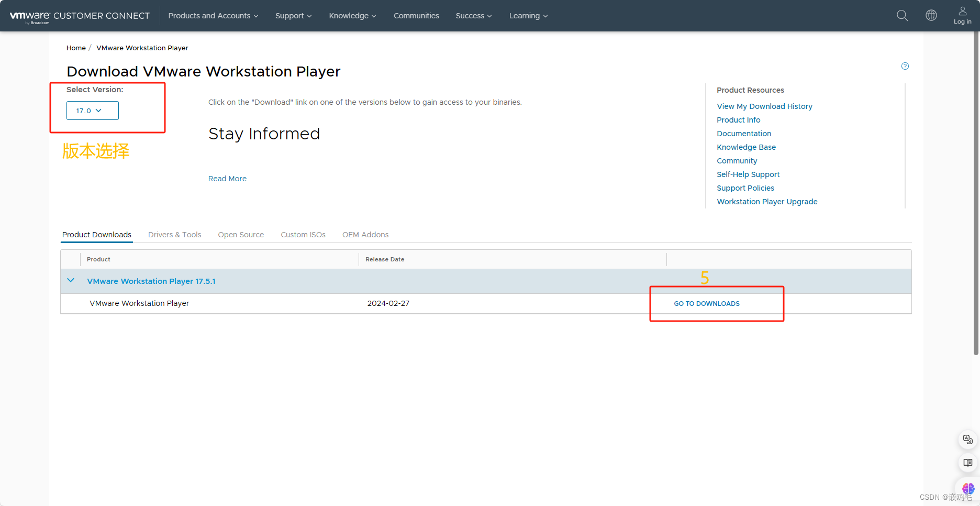Click the VMware Workstation Player product row text

click(x=139, y=303)
